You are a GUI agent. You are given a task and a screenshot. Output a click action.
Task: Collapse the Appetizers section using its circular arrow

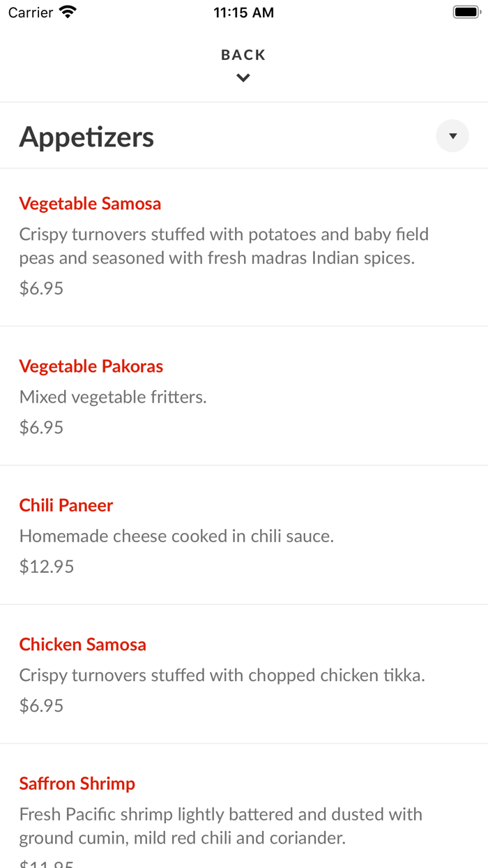pos(452,135)
